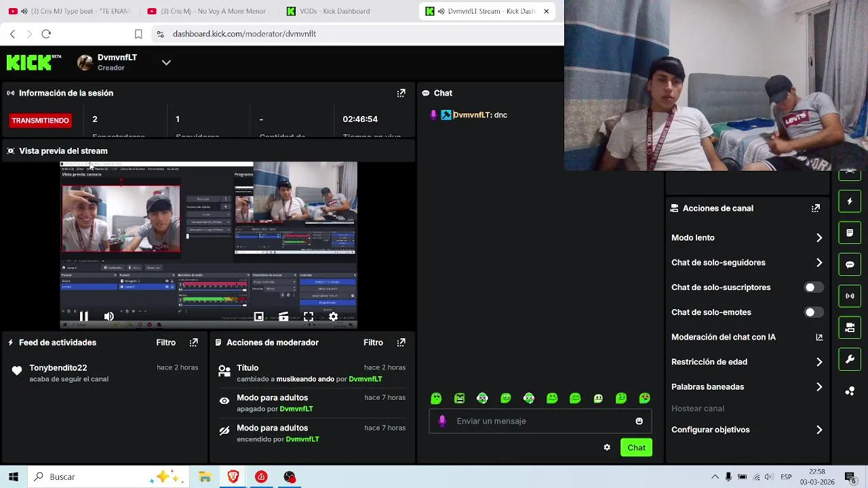
Task: Pop out the Información de la sesión panel
Action: pos(401,93)
